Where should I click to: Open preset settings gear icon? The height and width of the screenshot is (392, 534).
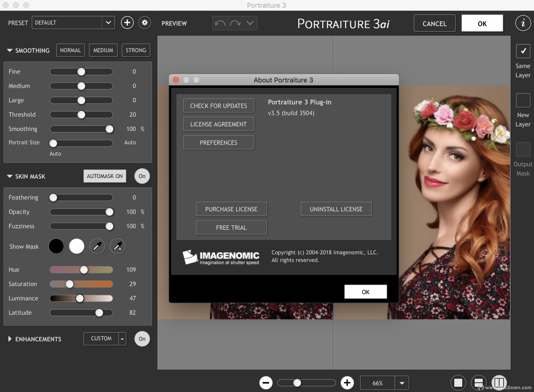click(x=145, y=23)
